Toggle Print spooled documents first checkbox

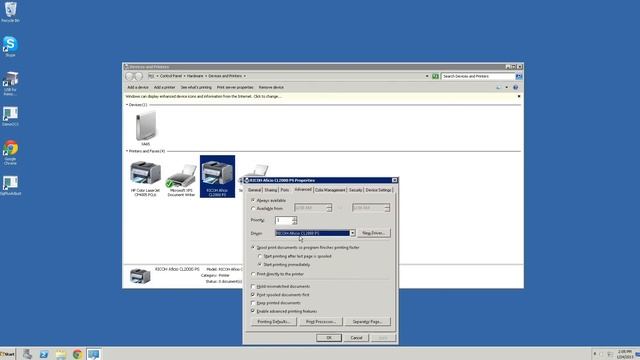[x=253, y=295]
